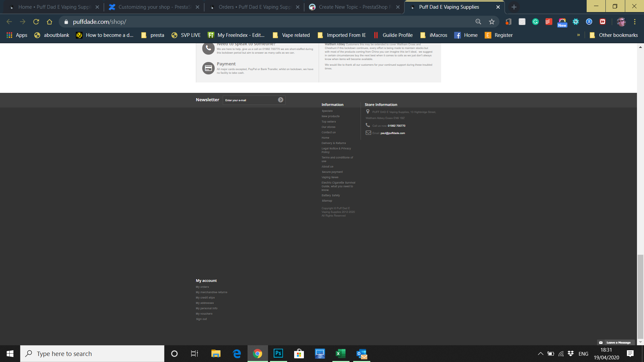Open Excel from the taskbar

340,354
